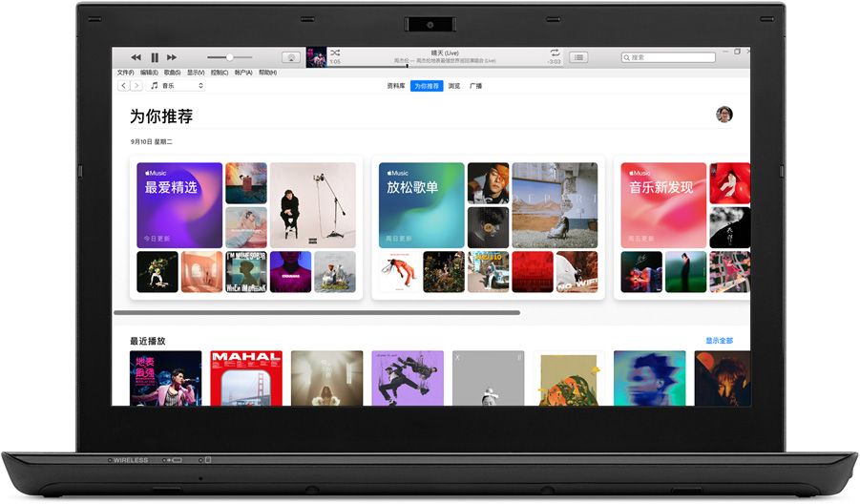Screen dimensions: 860x504
Task: Switch to the 资料库 tab
Action: tap(395, 86)
